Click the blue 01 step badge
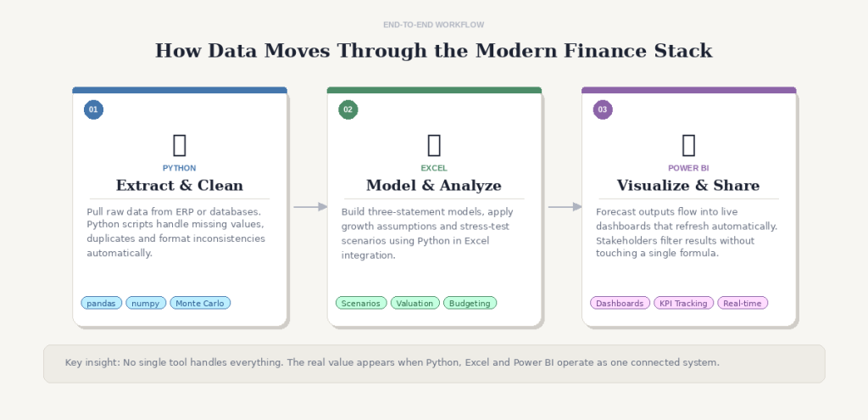The image size is (868, 420). pyautogui.click(x=93, y=109)
